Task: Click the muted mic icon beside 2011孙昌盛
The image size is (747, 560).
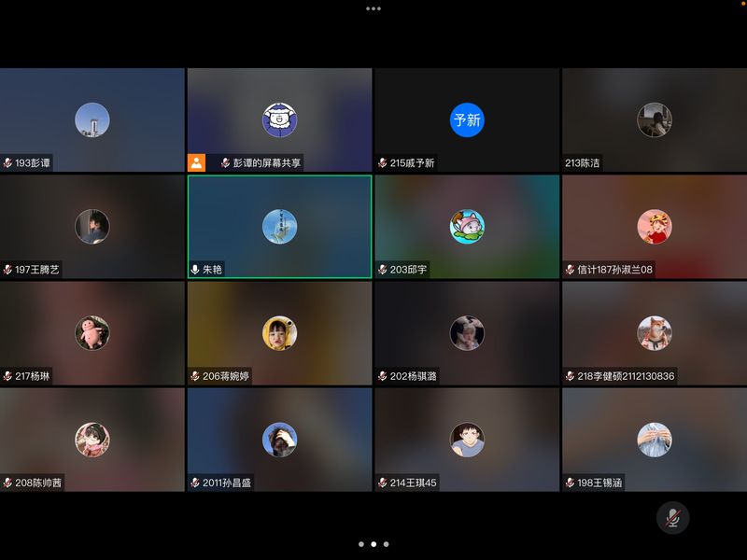Action: (195, 483)
